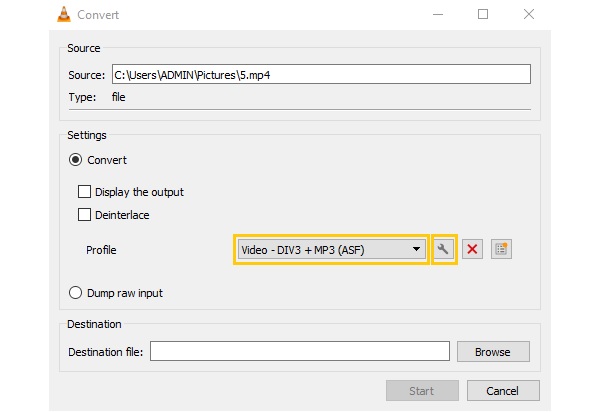This screenshot has width=600, height=412.
Task: Click the 'Source:' field label
Action: [x=86, y=75]
